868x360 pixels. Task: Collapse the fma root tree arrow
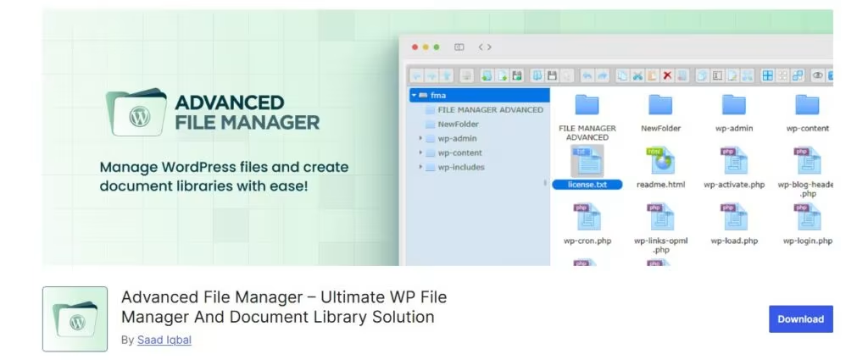tap(414, 95)
